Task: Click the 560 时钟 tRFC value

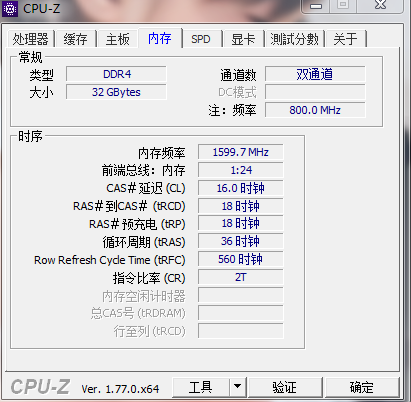Action: point(241,259)
